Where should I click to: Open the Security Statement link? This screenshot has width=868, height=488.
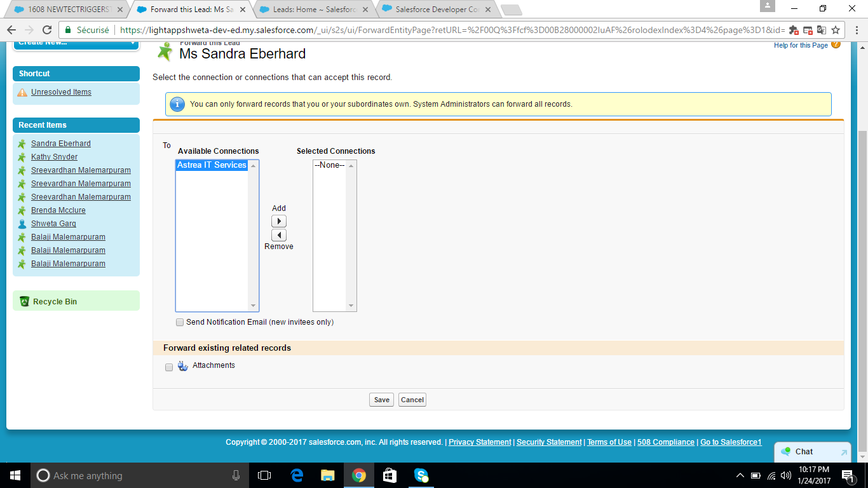tap(549, 442)
